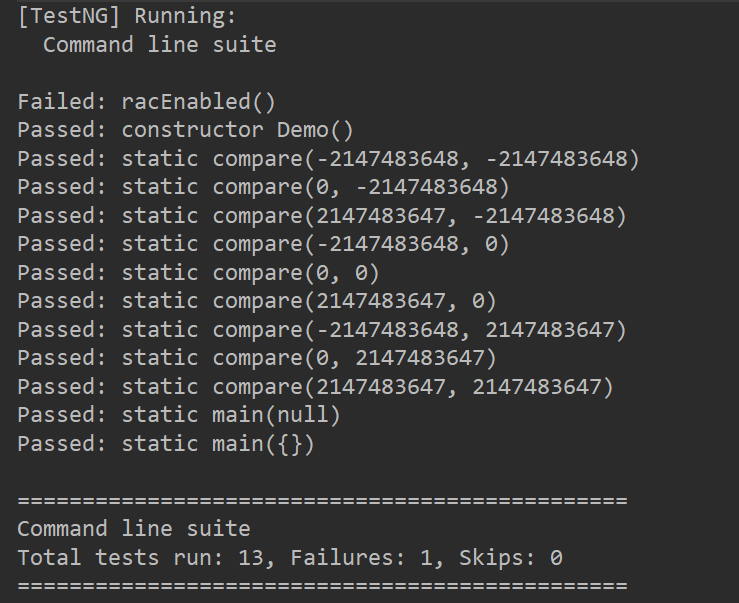Click the upper equals-sign separator line
This screenshot has width=739, height=603.
pos(322,500)
